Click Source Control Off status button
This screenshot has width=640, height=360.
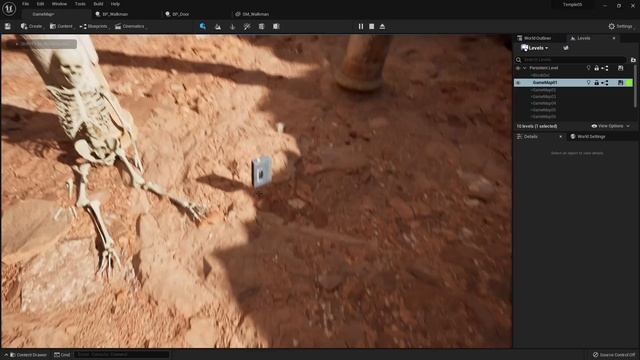tap(614, 355)
